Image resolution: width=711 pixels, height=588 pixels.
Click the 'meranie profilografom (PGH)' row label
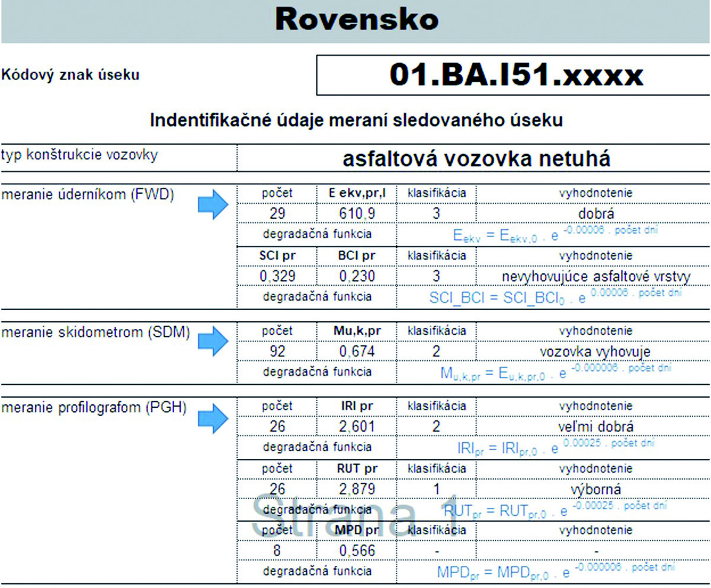(95, 407)
